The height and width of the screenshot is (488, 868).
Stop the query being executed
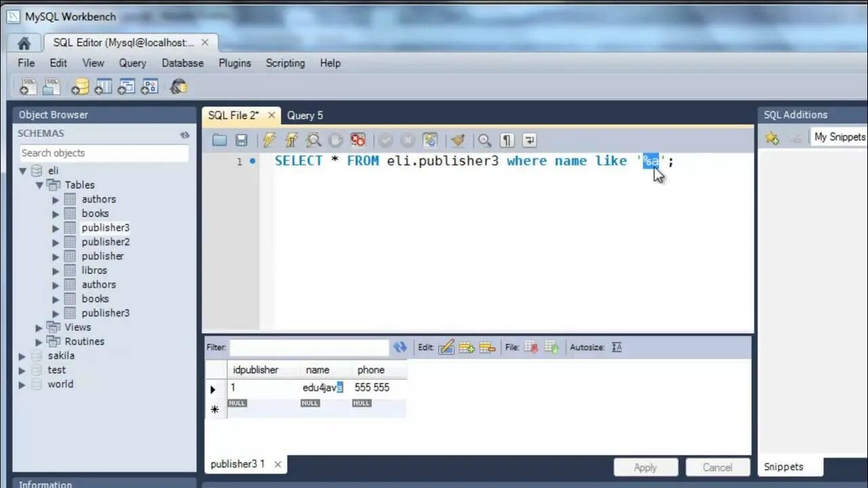point(336,140)
